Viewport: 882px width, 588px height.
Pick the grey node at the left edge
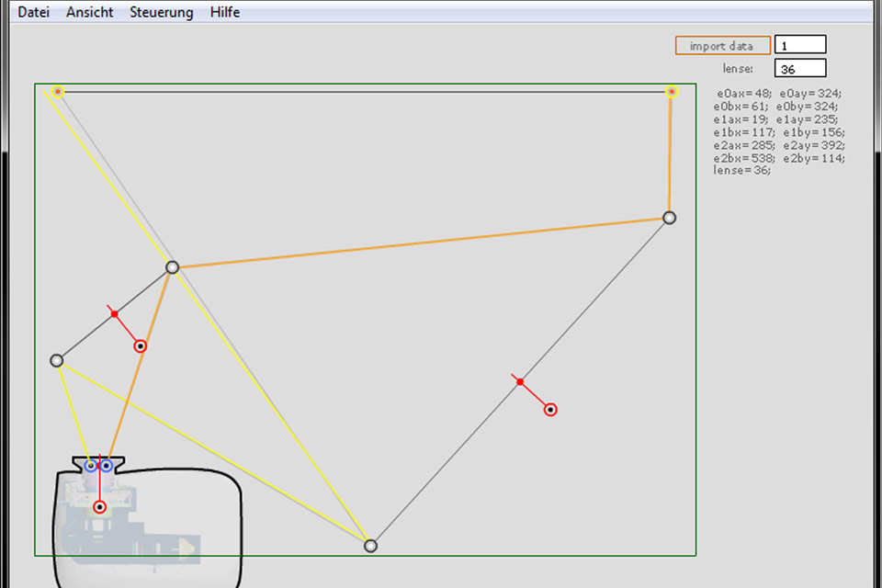coord(56,360)
